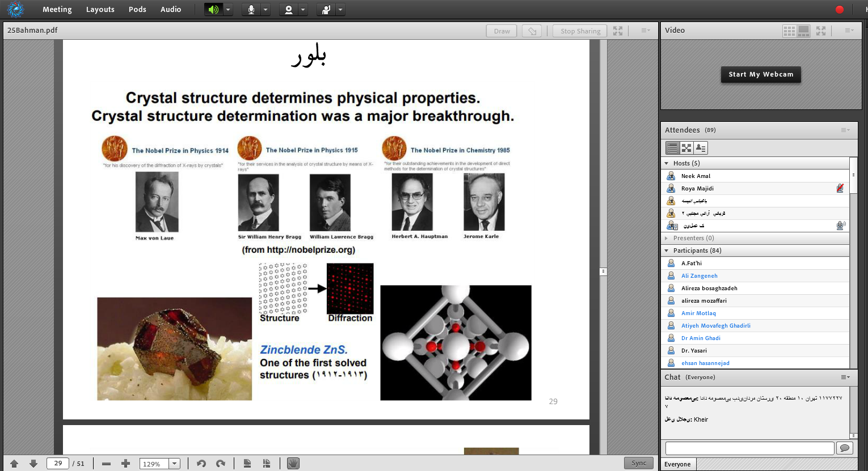
Task: Expand the Presenters (0) group
Action: pos(667,238)
